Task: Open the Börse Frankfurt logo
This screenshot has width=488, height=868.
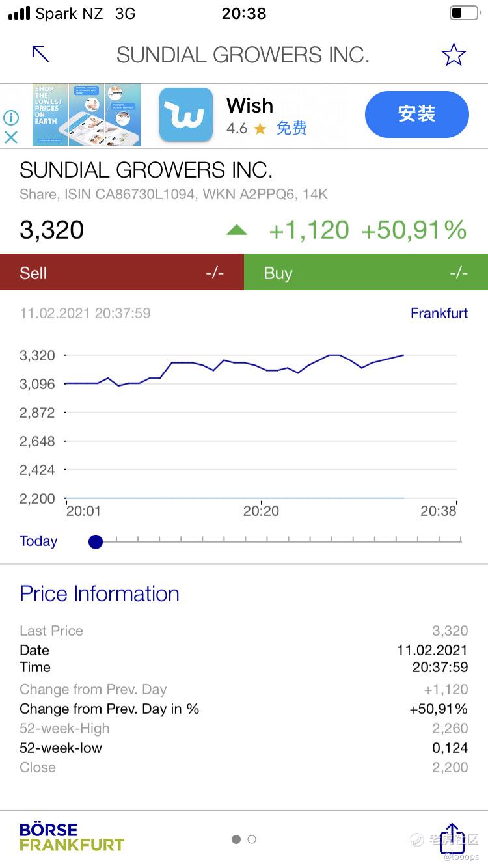Action: pyautogui.click(x=72, y=837)
